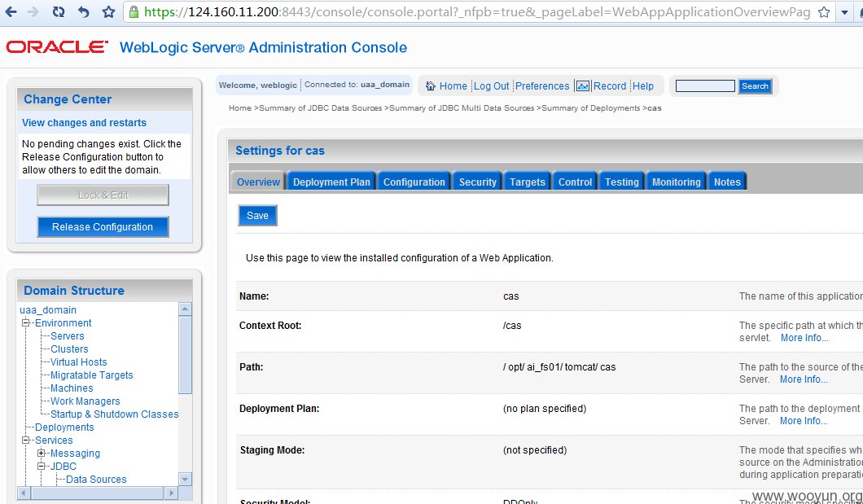This screenshot has height=504, width=863.
Task: Switch to the Overview tab
Action: (x=258, y=182)
